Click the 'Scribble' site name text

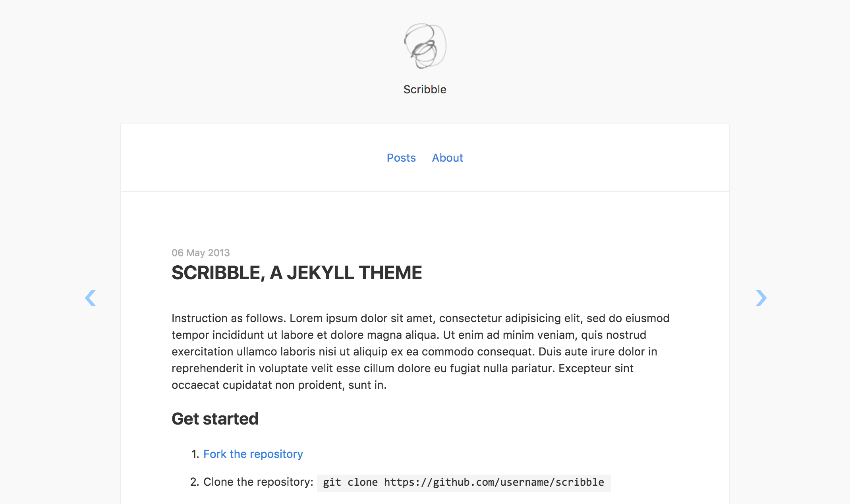(425, 89)
